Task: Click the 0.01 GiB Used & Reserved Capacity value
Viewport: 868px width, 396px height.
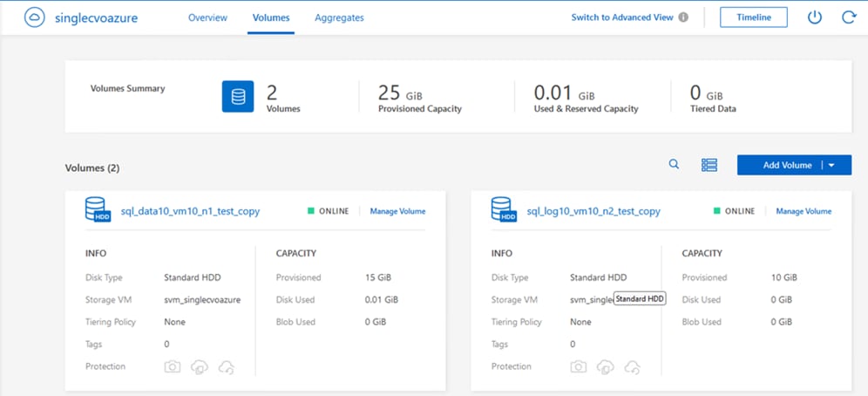Action: point(564,92)
